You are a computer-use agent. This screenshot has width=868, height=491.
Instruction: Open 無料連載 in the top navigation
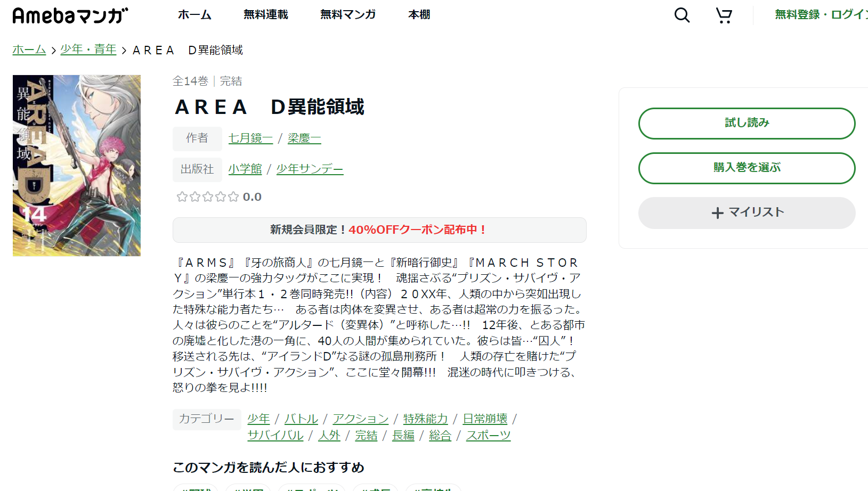click(265, 15)
